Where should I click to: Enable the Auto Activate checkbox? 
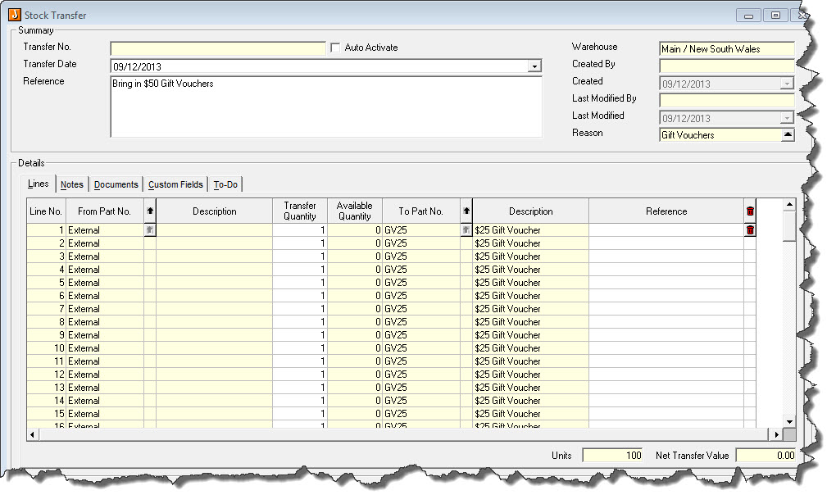335,48
